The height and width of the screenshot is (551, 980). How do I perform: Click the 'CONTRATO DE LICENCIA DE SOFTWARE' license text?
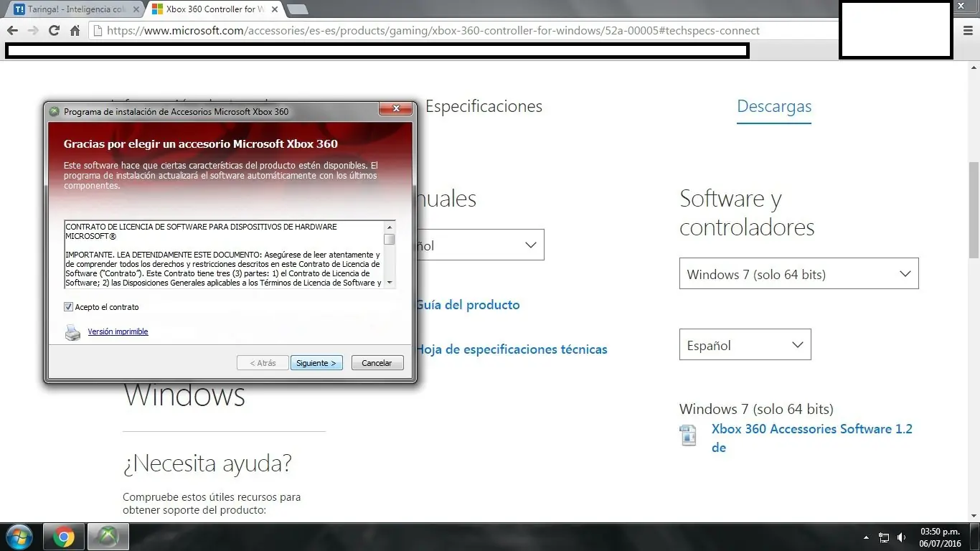(201, 231)
